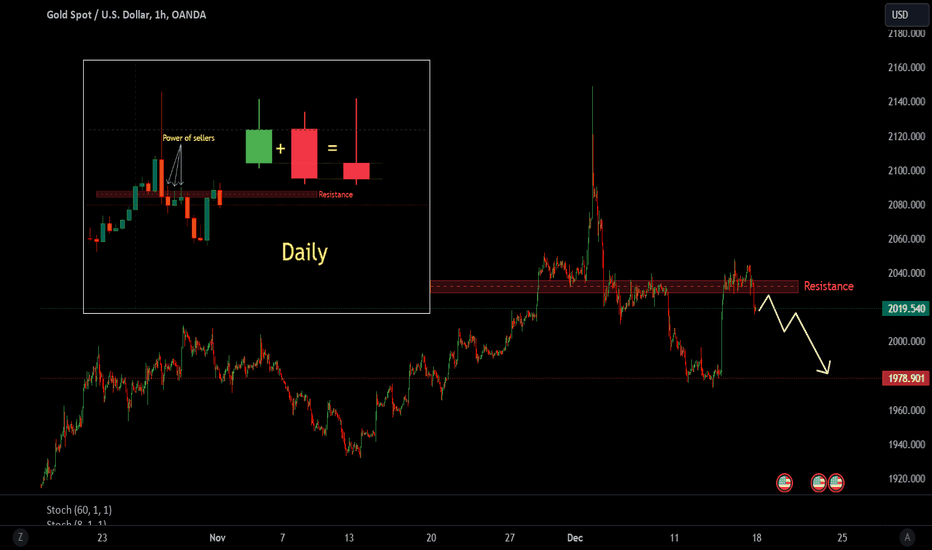Click the 1960.000 price axis label
Viewport: 932px width, 550px height.
[x=906, y=410]
